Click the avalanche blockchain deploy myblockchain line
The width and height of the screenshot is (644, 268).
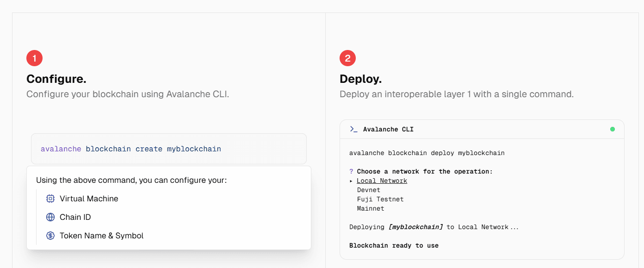pyautogui.click(x=427, y=153)
